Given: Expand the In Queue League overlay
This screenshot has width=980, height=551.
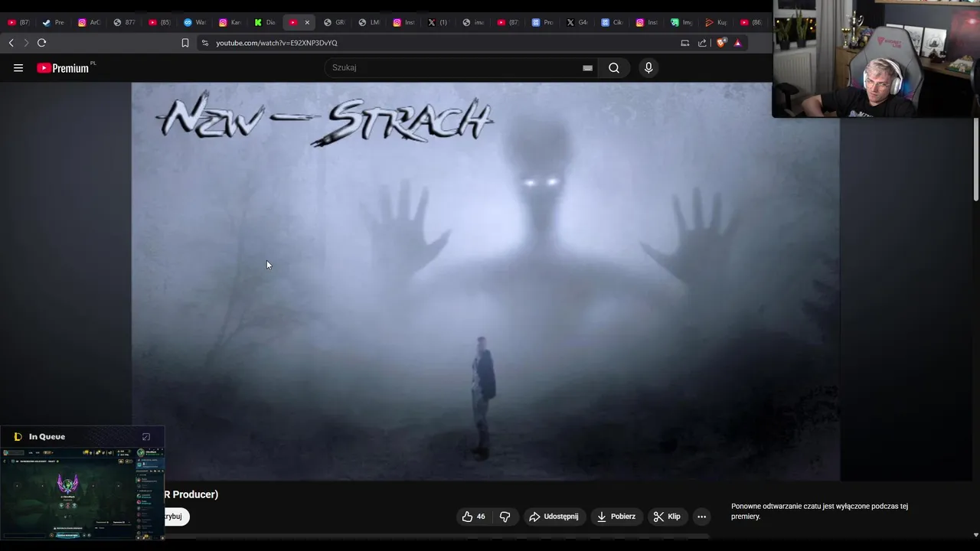Looking at the screenshot, I should (x=146, y=437).
